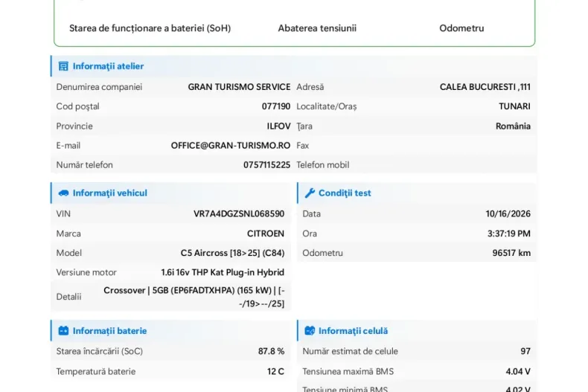Click engine version 1.6i 16v THP Kat Plug-in Hybrid
This screenshot has width=588, height=392.
pyautogui.click(x=223, y=272)
